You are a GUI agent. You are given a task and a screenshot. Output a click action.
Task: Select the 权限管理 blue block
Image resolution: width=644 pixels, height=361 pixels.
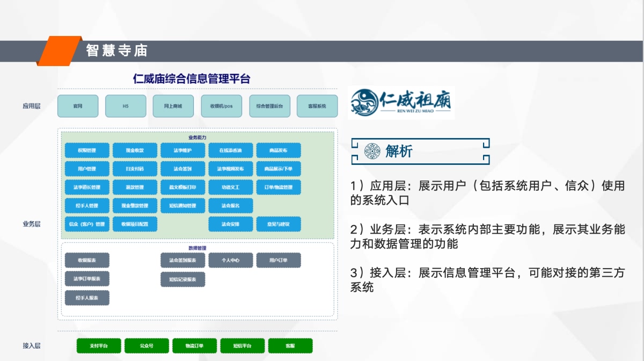pos(87,150)
